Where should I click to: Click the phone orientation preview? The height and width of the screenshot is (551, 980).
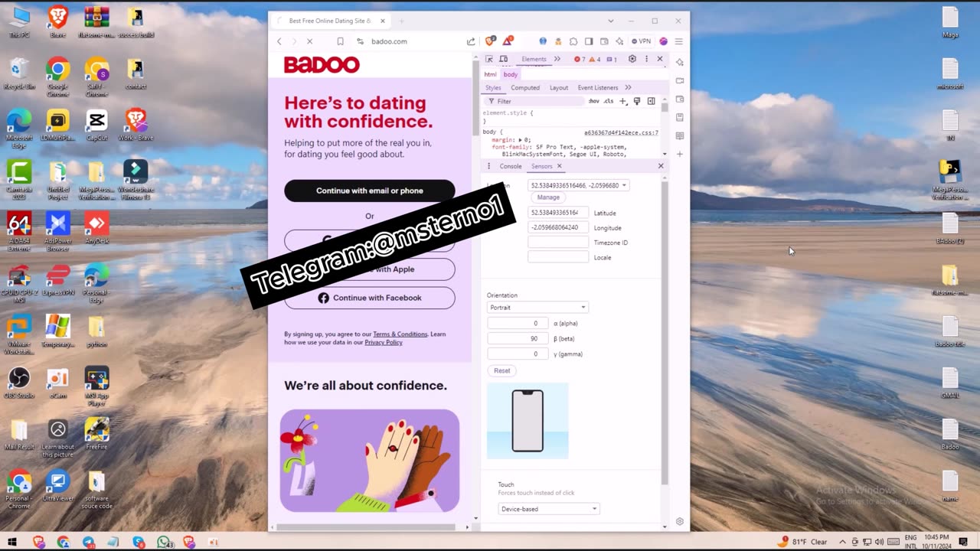coord(528,421)
